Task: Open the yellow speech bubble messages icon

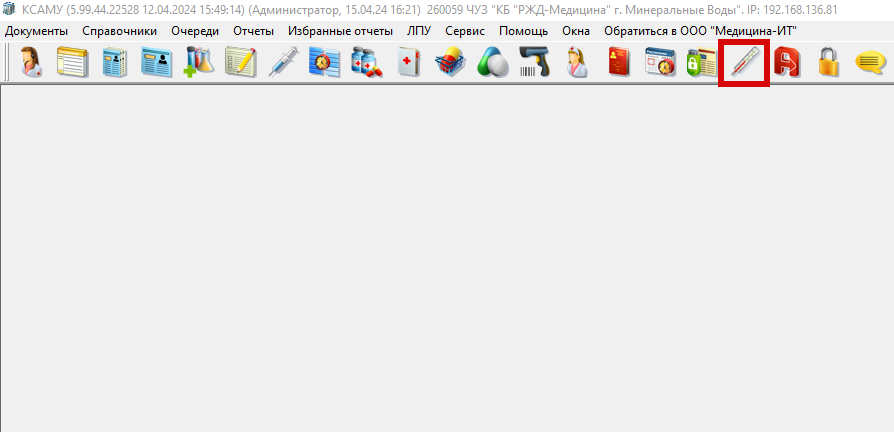Action: pyautogui.click(x=870, y=65)
